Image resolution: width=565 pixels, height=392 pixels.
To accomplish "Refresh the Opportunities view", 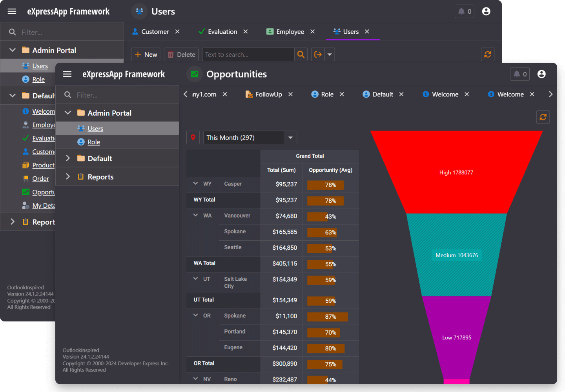I will point(543,117).
